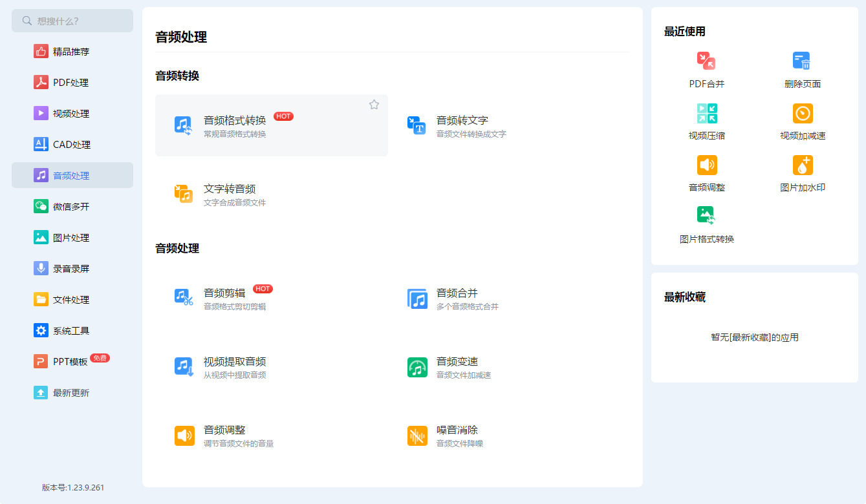Focus the 想搜什么 search box

click(72, 21)
